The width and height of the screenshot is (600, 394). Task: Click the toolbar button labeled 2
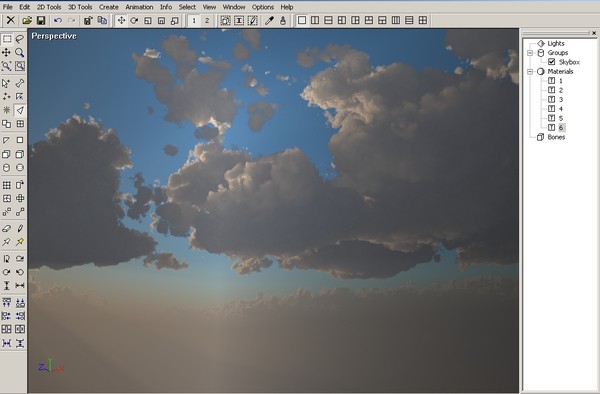pyautogui.click(x=207, y=20)
